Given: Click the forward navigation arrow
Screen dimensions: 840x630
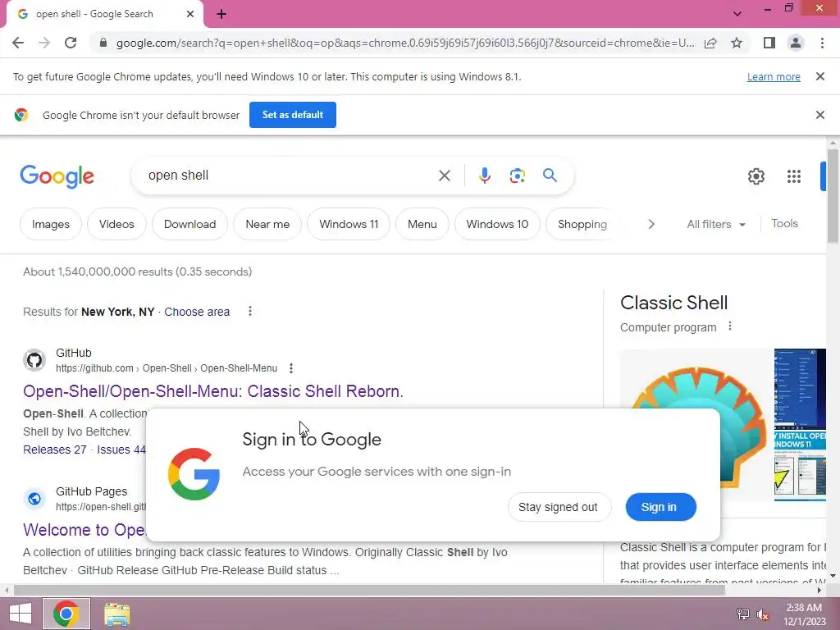Looking at the screenshot, I should [44, 43].
